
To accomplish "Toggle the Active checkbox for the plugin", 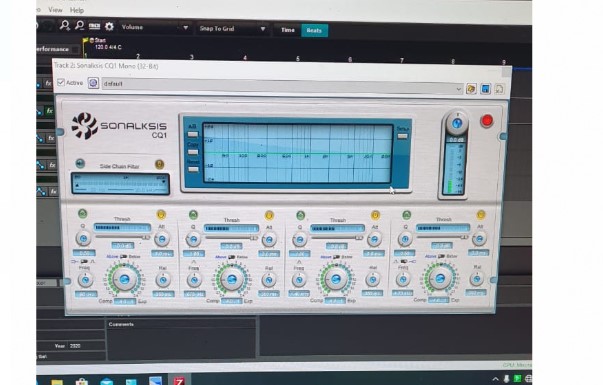I will pos(61,82).
